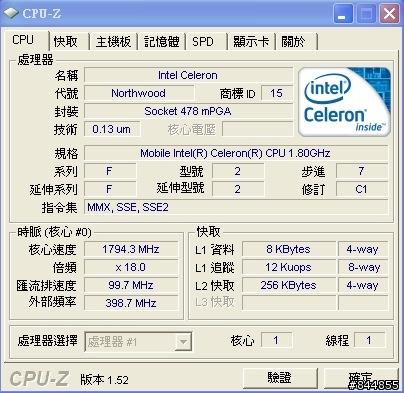Click the 12 Kuops L1 trace value
The width and height of the screenshot is (404, 393).
(x=289, y=267)
